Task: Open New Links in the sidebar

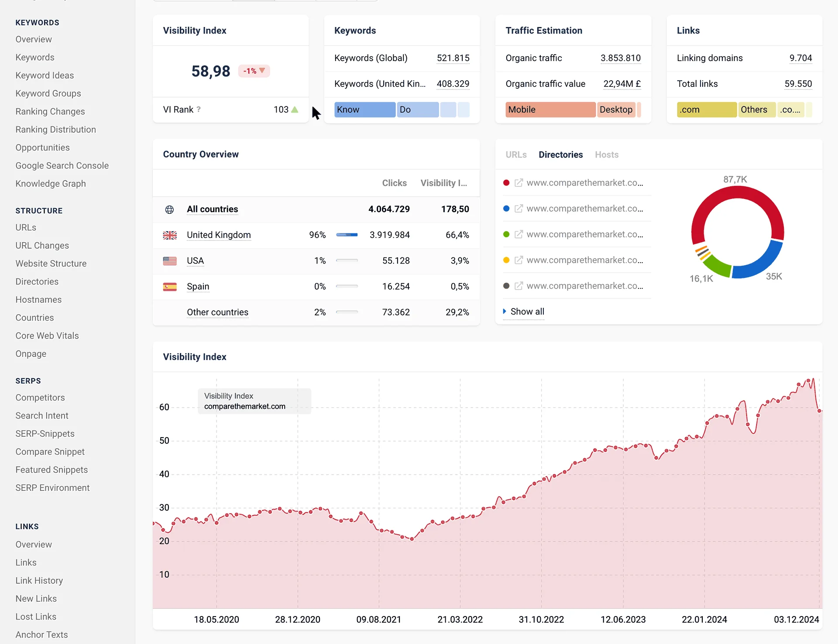Action: point(36,599)
